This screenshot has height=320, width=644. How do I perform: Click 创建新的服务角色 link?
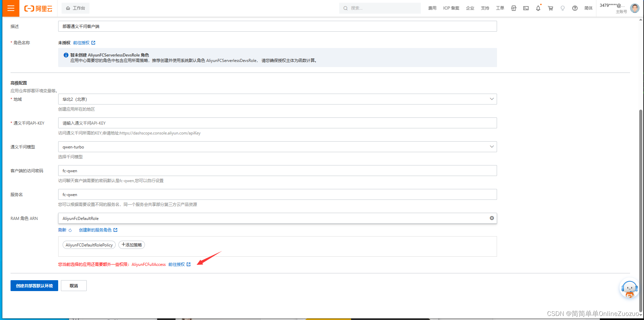(98, 230)
